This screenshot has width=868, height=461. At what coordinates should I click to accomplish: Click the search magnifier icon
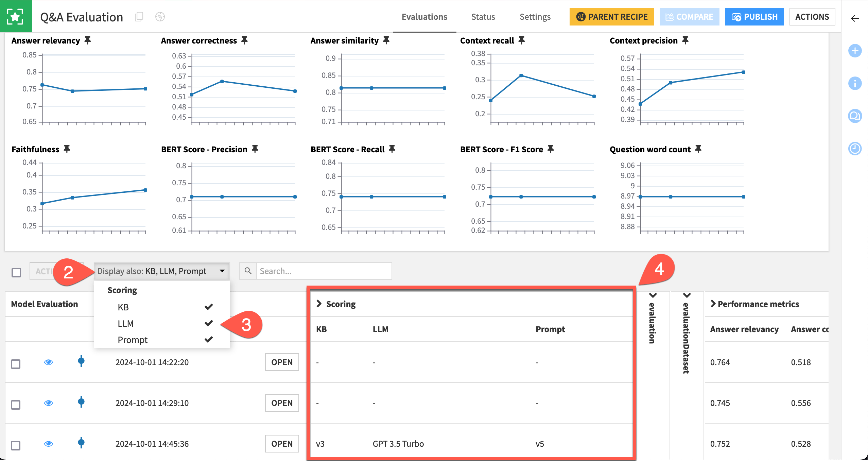click(248, 271)
